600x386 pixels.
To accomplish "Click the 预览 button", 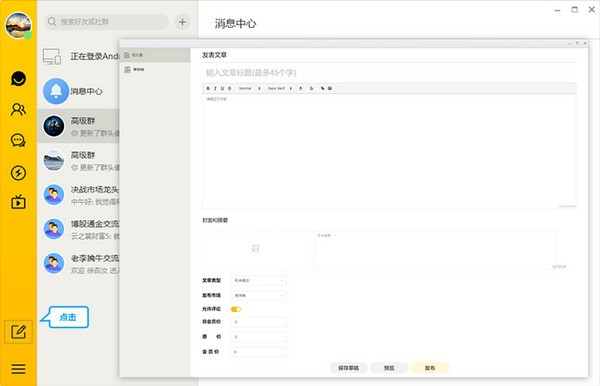I will click(x=389, y=368).
